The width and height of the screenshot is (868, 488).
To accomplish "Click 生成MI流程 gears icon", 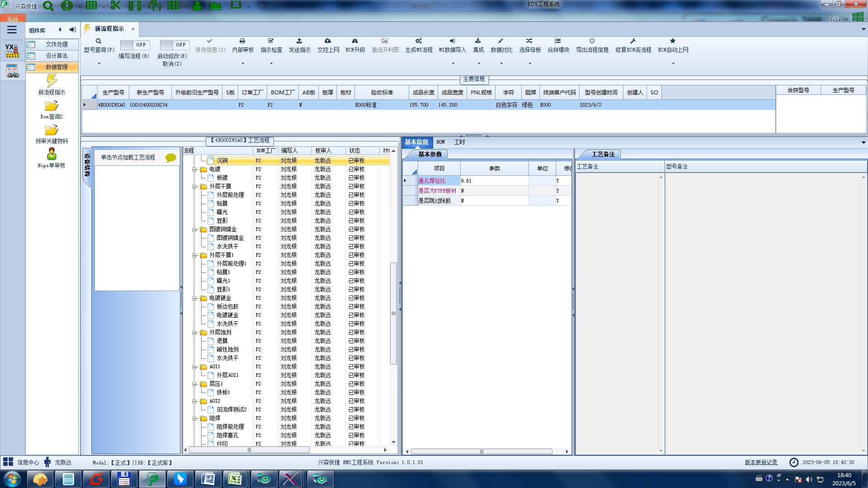I will tap(419, 41).
